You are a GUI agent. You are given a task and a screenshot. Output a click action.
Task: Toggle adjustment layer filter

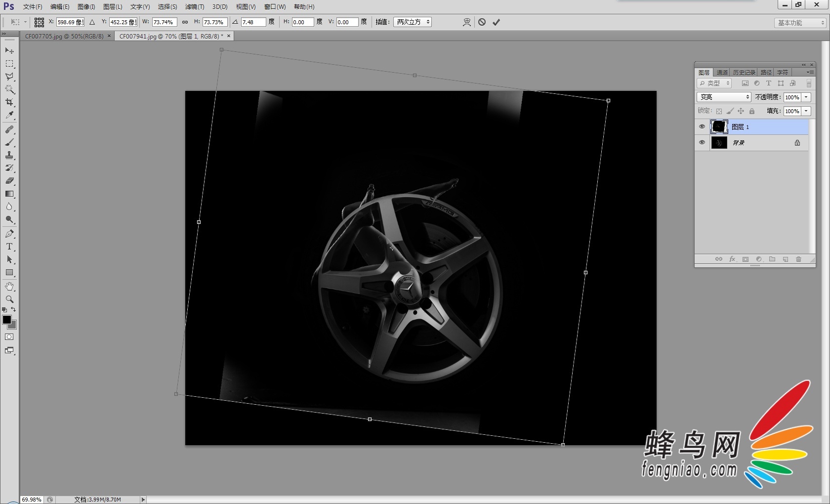pyautogui.click(x=757, y=84)
